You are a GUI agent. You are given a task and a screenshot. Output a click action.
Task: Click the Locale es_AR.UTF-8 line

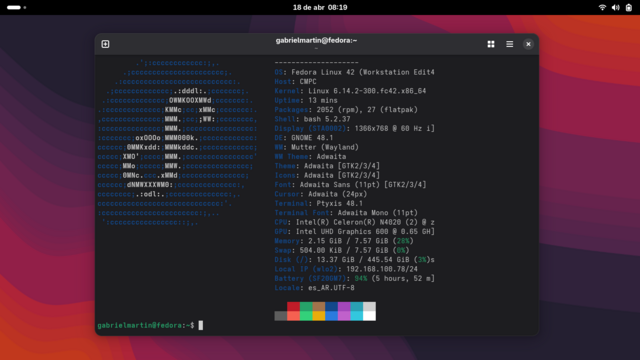[315, 288]
